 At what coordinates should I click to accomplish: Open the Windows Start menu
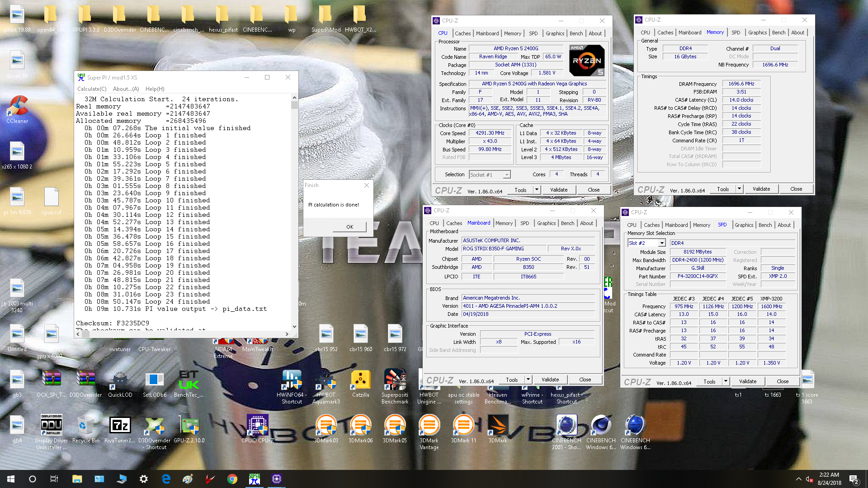pos(11,479)
